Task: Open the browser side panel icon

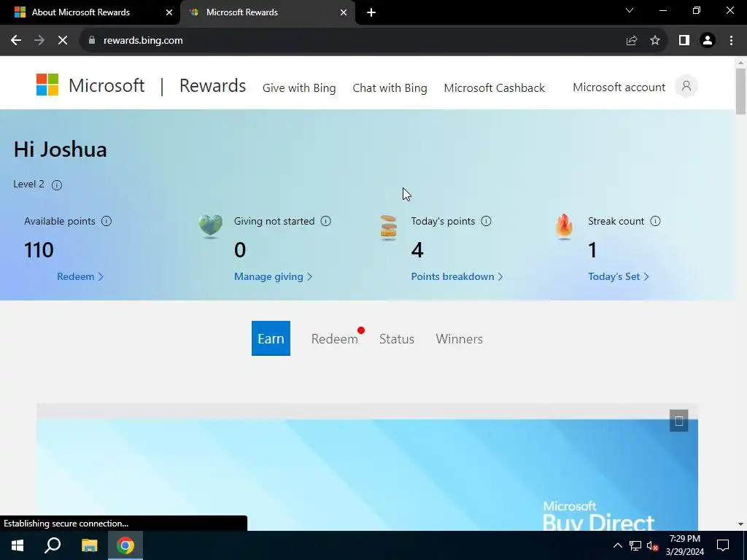Action: point(684,41)
